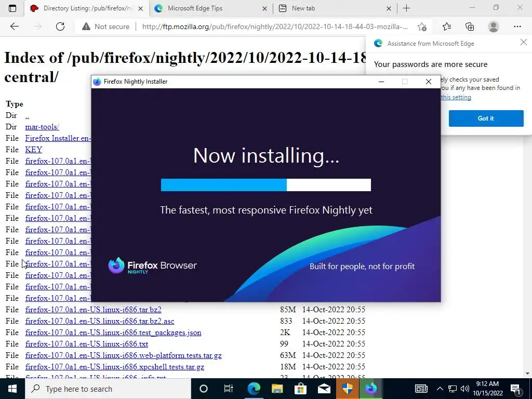Open the Favorites list icon
This screenshot has width=532, height=399.
[x=447, y=26]
